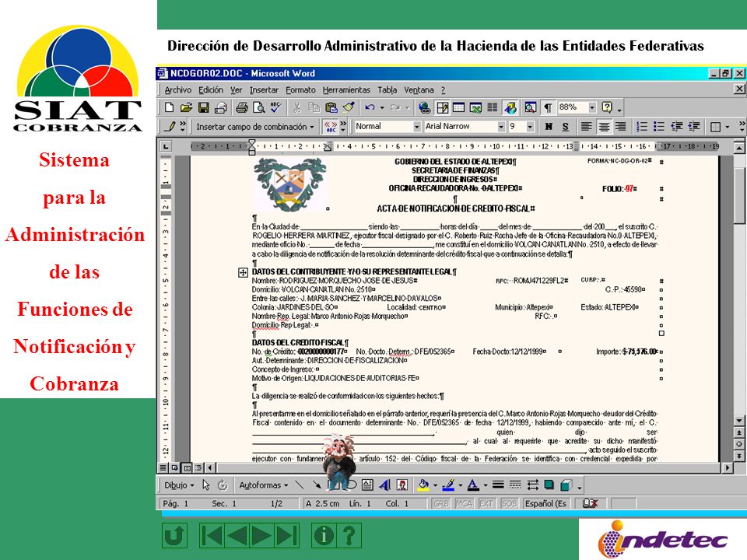Insert a numbered list
This screenshot has width=747, height=560.
tap(642, 127)
